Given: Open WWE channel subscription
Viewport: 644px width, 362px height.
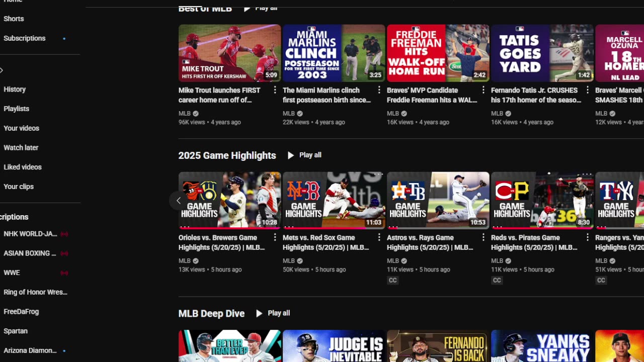Looking at the screenshot, I should 12,273.
